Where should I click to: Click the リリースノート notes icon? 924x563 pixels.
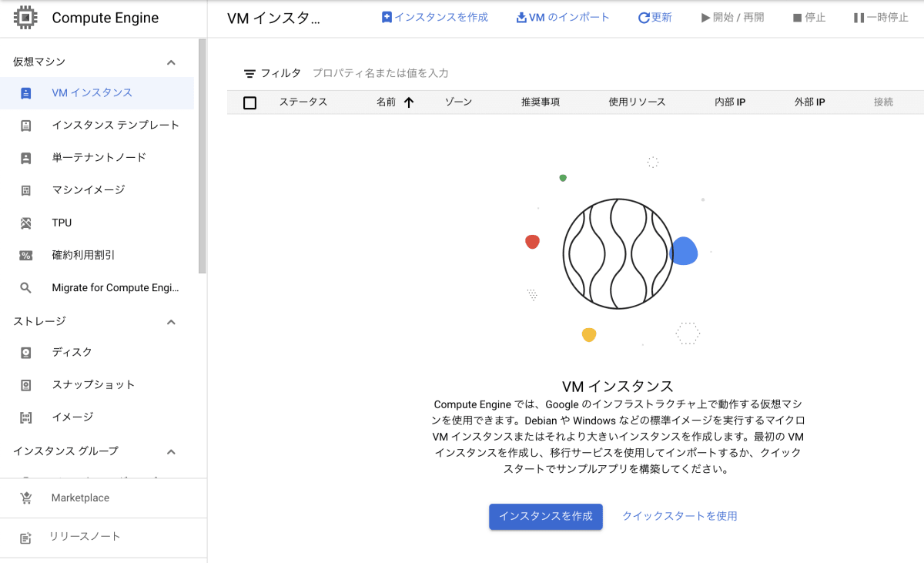[26, 538]
